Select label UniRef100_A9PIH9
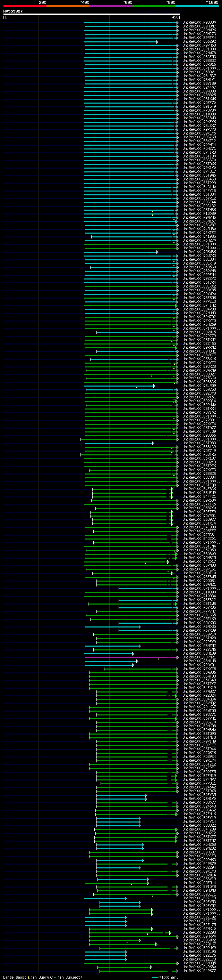Screen dimensions: 222x980 coord(199,741)
